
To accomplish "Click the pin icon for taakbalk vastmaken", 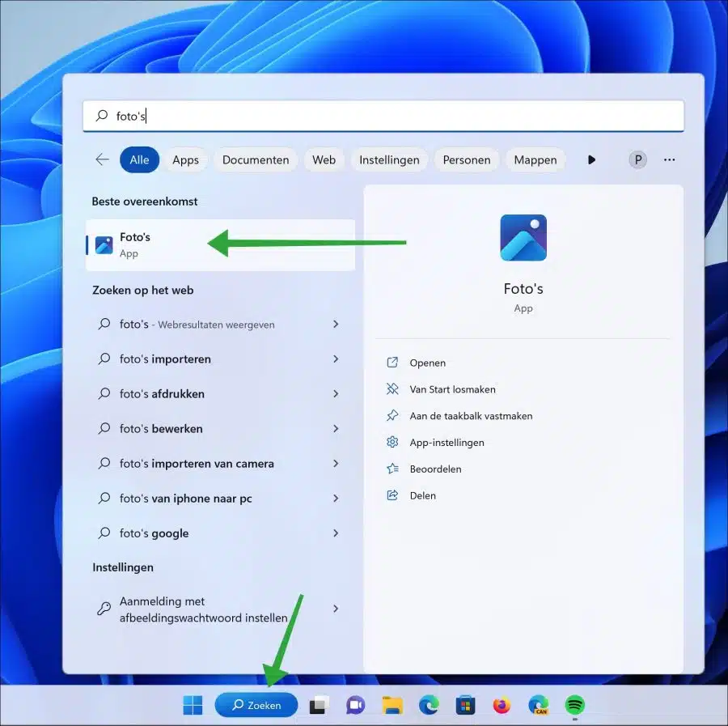I will point(392,415).
